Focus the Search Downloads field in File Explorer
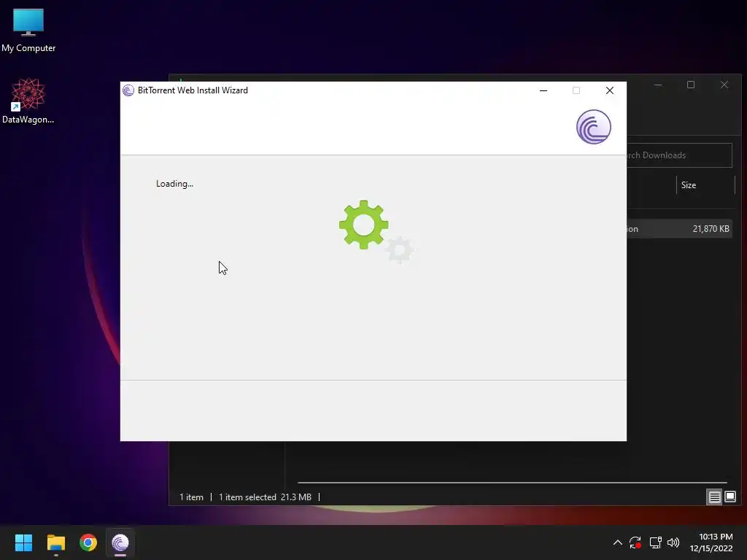747x560 pixels. 679,155
